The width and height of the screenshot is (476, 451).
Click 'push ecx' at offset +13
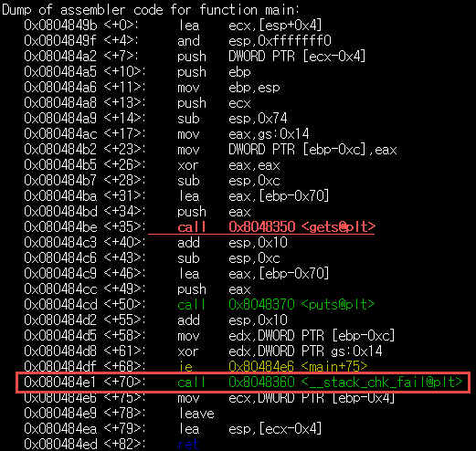point(214,103)
